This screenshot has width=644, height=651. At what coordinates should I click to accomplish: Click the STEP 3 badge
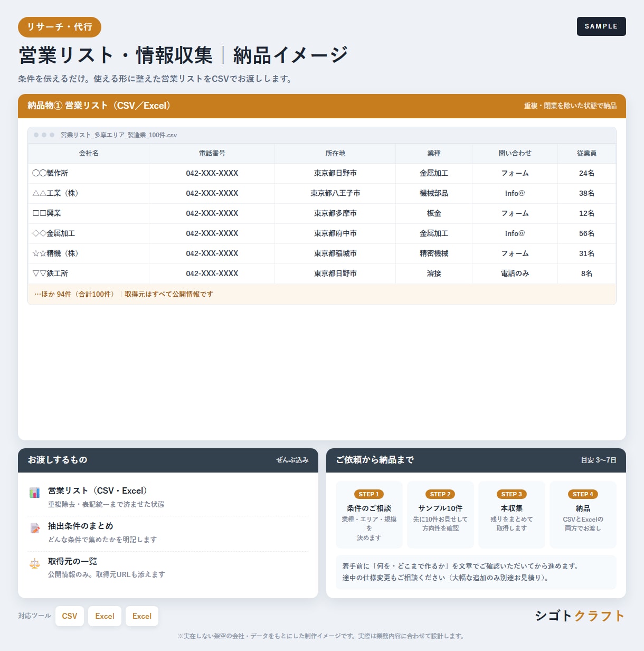tap(512, 494)
